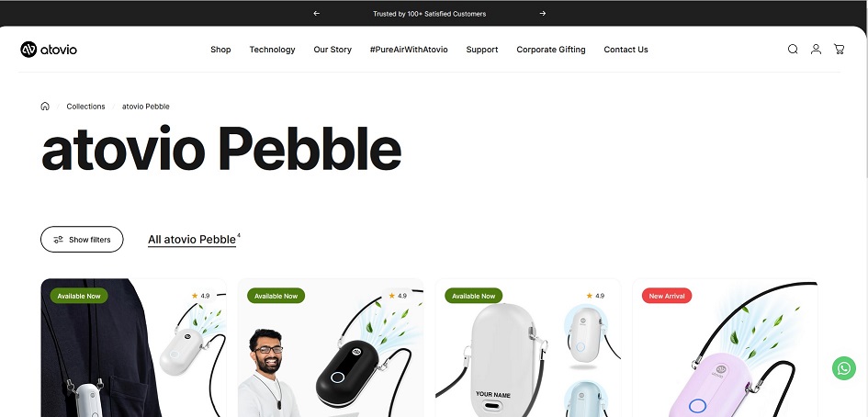Open the search icon in header

click(x=793, y=50)
